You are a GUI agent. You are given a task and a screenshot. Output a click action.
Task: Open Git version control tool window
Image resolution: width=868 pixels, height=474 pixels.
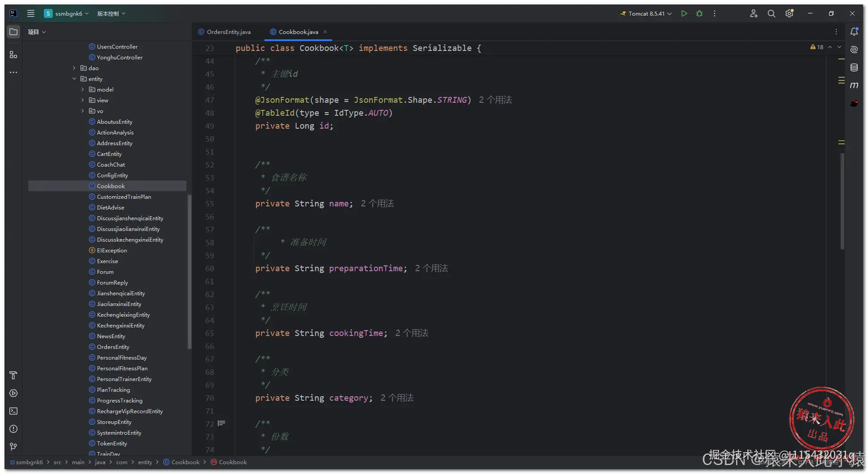(13, 447)
